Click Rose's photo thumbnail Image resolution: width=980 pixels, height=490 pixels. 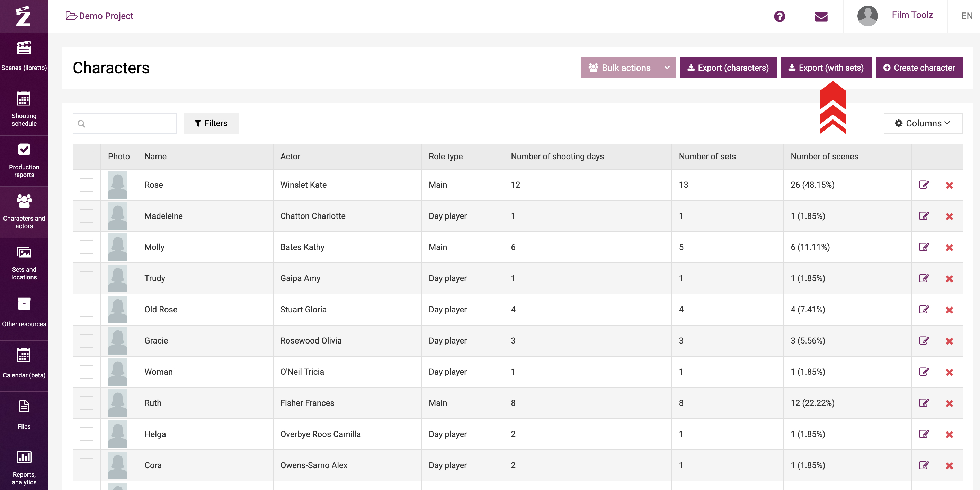click(117, 185)
